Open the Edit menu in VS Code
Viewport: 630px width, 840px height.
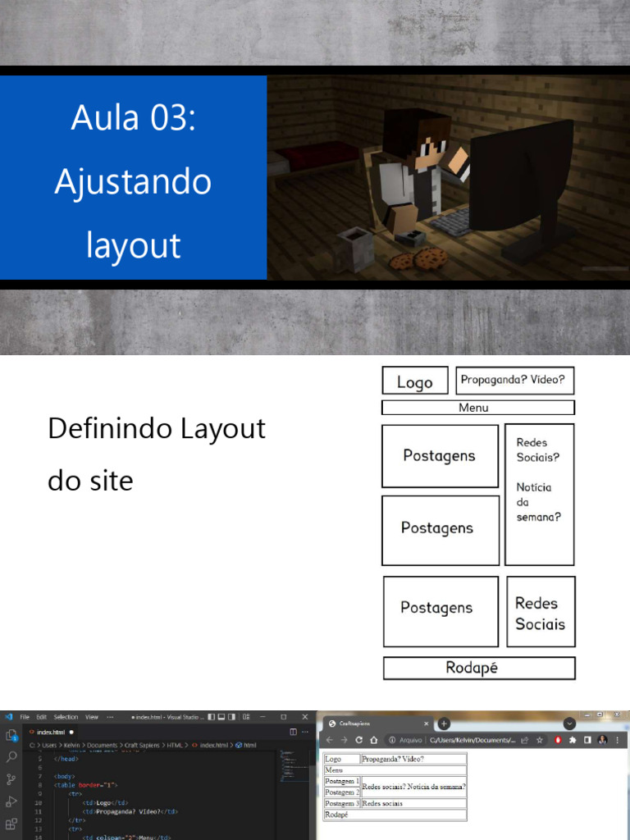pyautogui.click(x=41, y=717)
